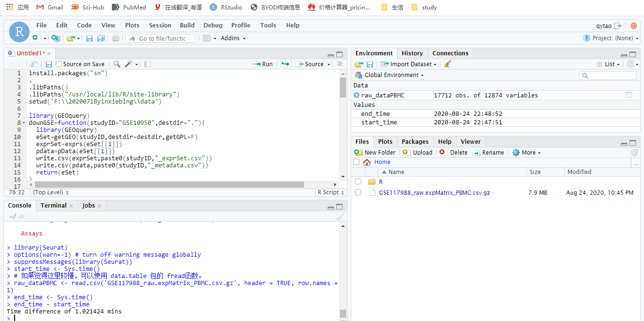Click the Quit session power icon

[634, 26]
